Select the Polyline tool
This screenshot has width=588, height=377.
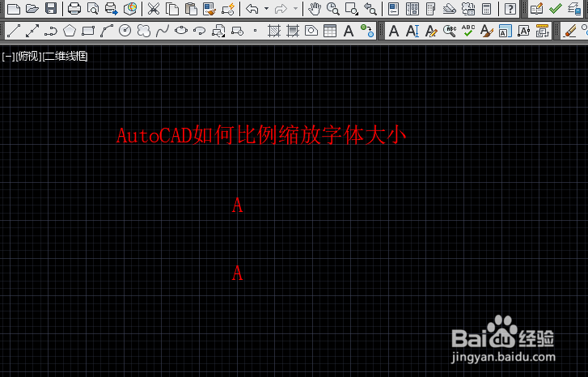tap(51, 31)
